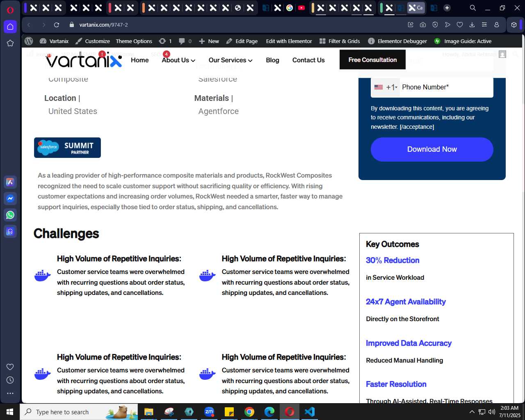
Task: Open Windows Start menu
Action: point(10,412)
